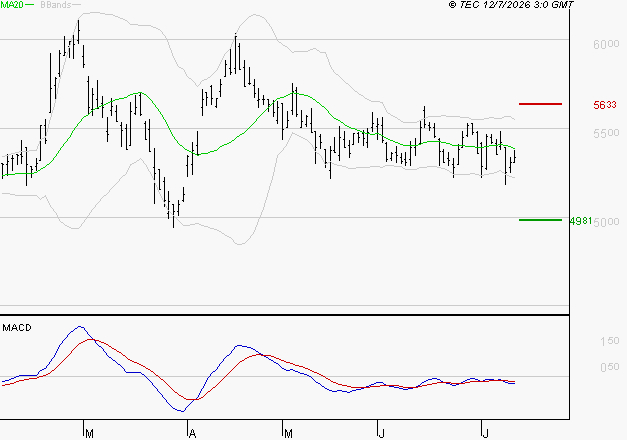Select the red 5633 resistance line

click(x=540, y=104)
